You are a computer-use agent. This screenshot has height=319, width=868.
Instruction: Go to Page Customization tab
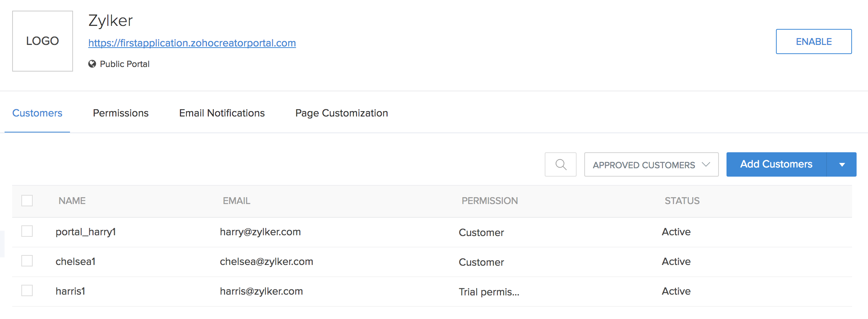pos(342,113)
